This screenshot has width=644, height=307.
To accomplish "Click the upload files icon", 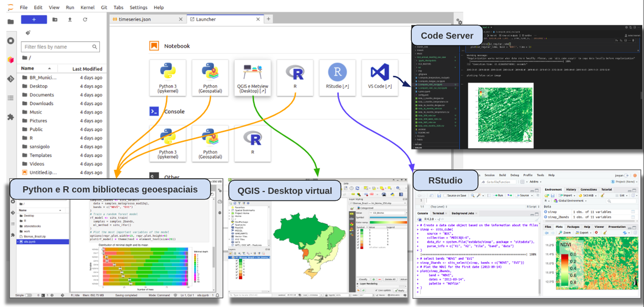I will tap(70, 19).
